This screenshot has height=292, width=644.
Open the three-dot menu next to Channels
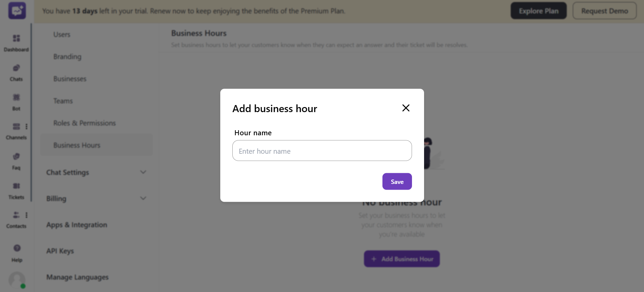[27, 127]
